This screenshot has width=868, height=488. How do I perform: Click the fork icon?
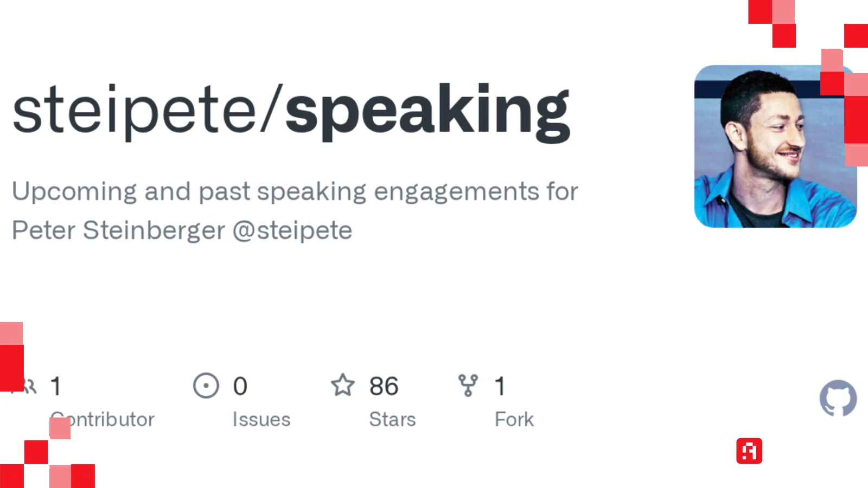point(468,386)
